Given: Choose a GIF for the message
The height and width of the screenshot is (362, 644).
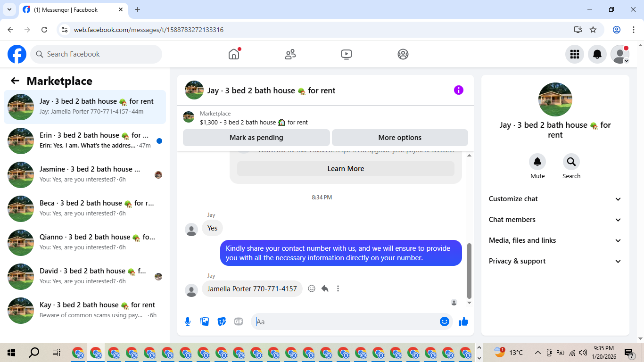Looking at the screenshot, I should 239,321.
